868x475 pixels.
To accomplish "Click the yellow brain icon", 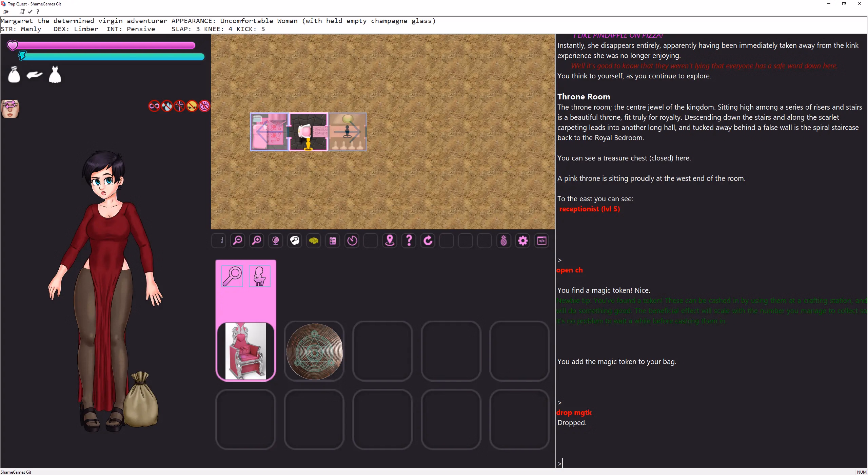I will (314, 241).
